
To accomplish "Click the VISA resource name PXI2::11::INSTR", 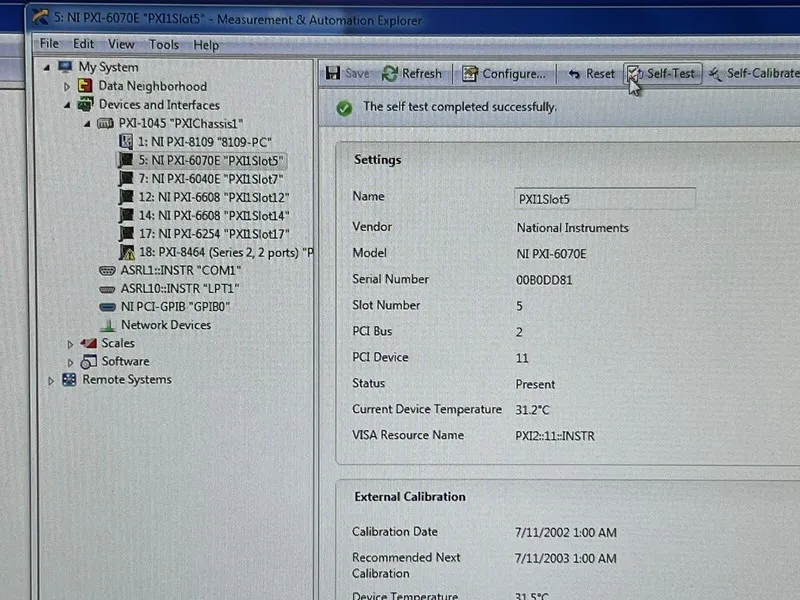I will [555, 436].
